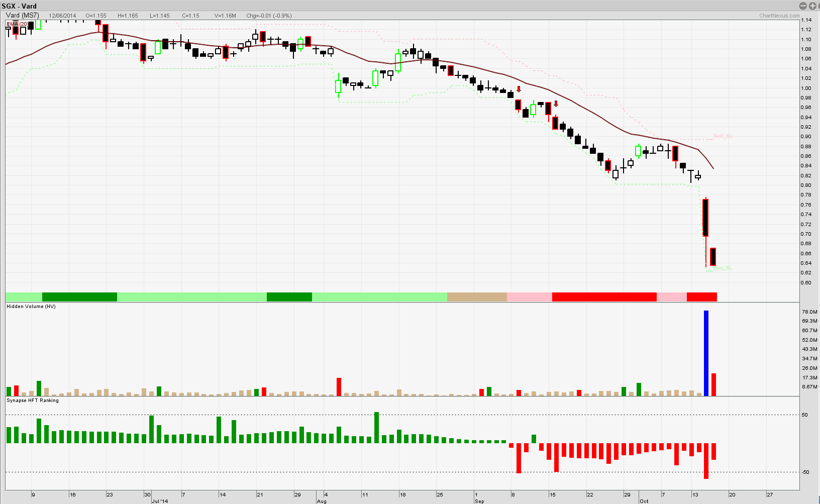This screenshot has height=504, width=820.
Task: Click the tall blue hidden volume bar
Action: (x=706, y=353)
